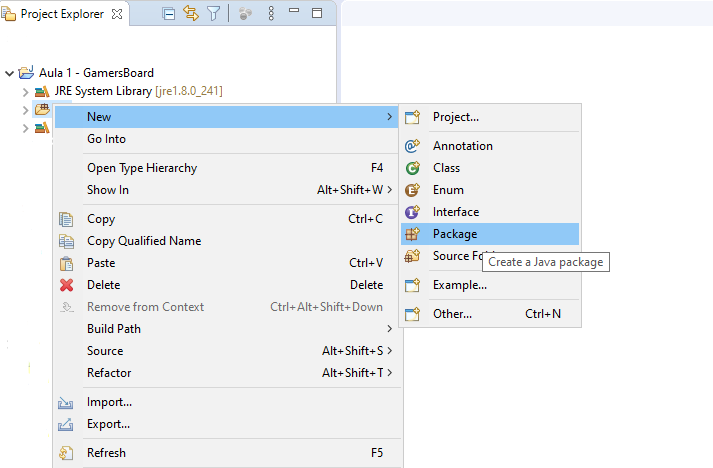Click the Annotation icon in submenu
This screenshot has width=713, height=468.
tap(412, 146)
